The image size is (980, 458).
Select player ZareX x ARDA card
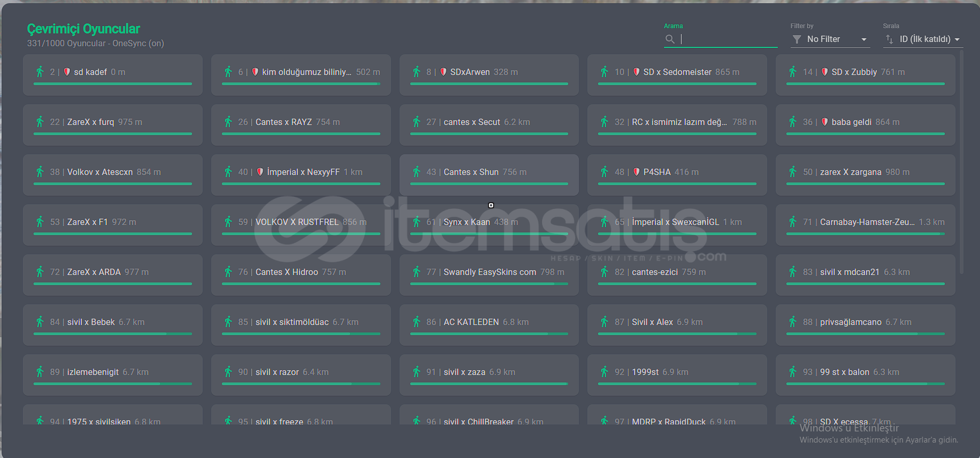click(112, 275)
